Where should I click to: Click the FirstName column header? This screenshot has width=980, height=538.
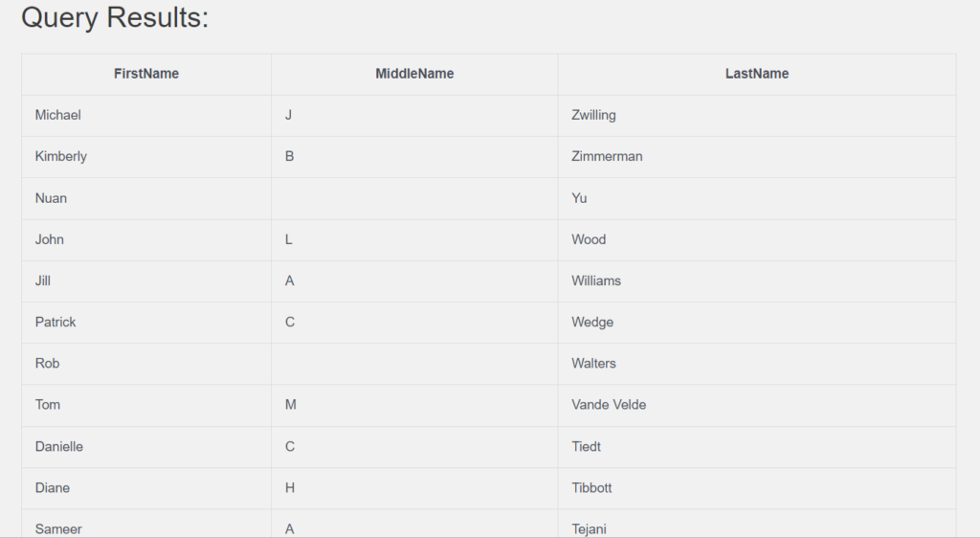pyautogui.click(x=146, y=74)
